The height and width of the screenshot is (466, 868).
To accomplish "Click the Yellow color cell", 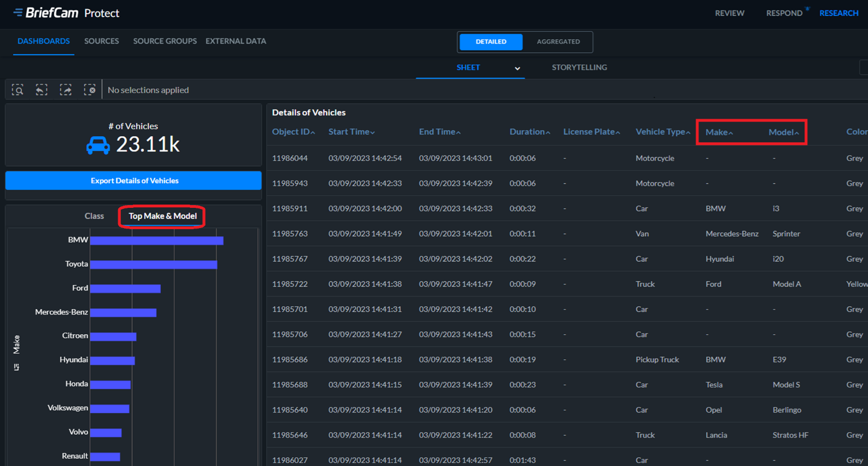I will (857, 284).
